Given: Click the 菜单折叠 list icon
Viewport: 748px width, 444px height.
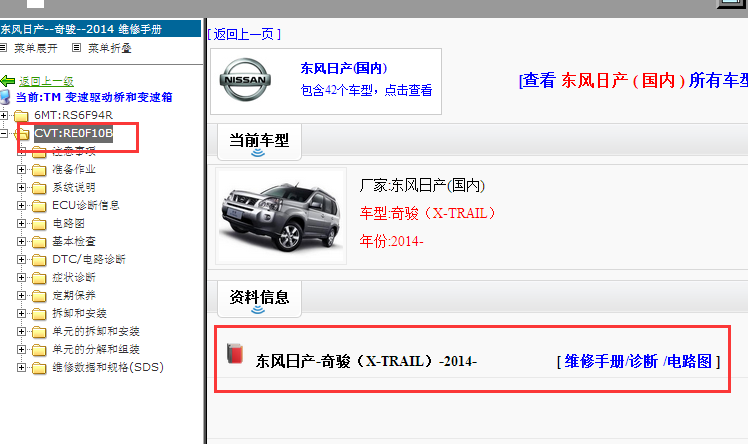Looking at the screenshot, I should [x=76, y=48].
